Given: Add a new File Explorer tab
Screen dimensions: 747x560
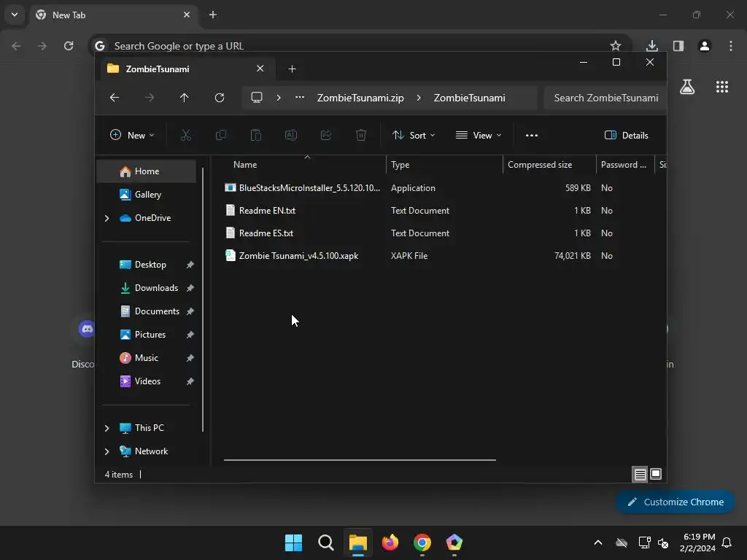Looking at the screenshot, I should pos(292,69).
